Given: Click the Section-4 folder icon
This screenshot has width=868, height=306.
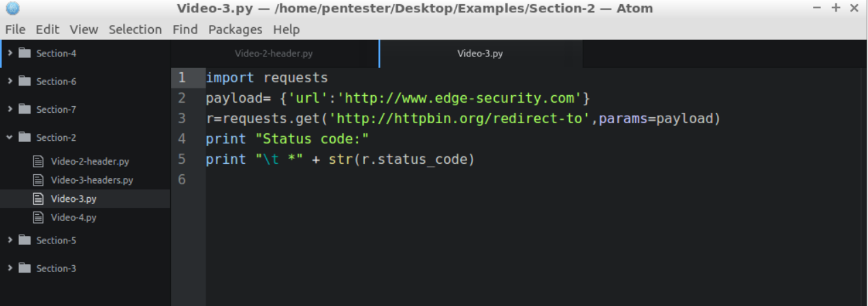Looking at the screenshot, I should (25, 53).
